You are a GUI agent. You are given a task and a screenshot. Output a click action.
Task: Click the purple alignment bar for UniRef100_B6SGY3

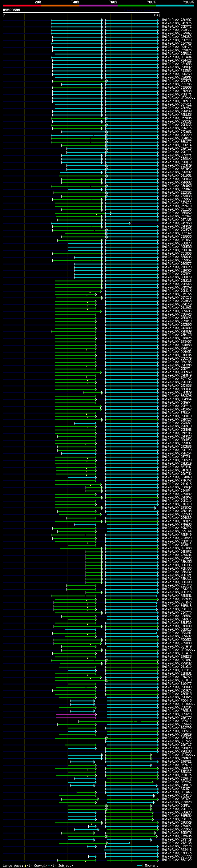[x=76, y=714]
